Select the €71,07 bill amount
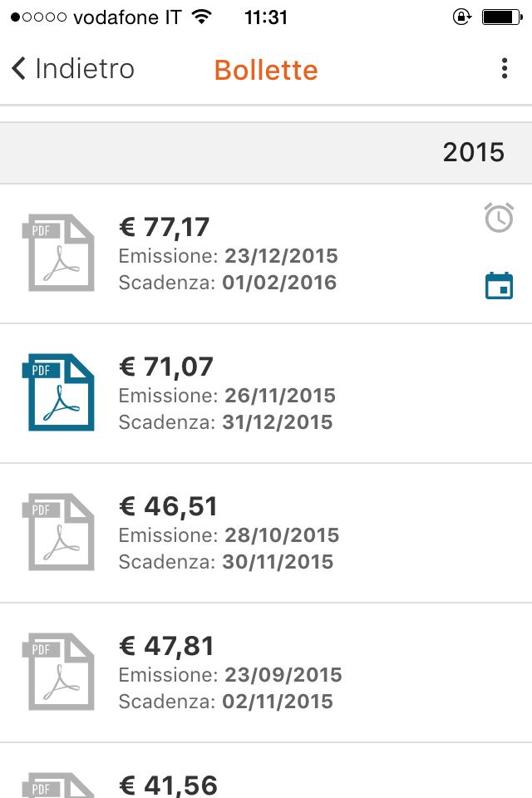Viewport: 532px width, 798px height. tap(166, 367)
